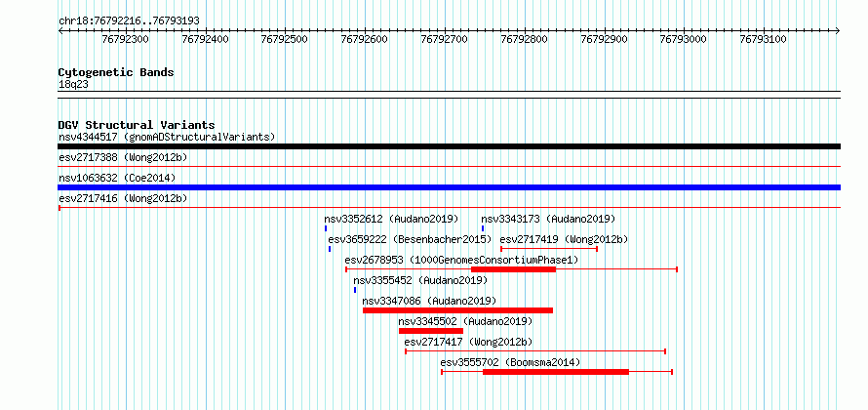Image resolution: width=868 pixels, height=410 pixels.
Task: Click the DGV Structural Variants track title
Action: point(137,125)
